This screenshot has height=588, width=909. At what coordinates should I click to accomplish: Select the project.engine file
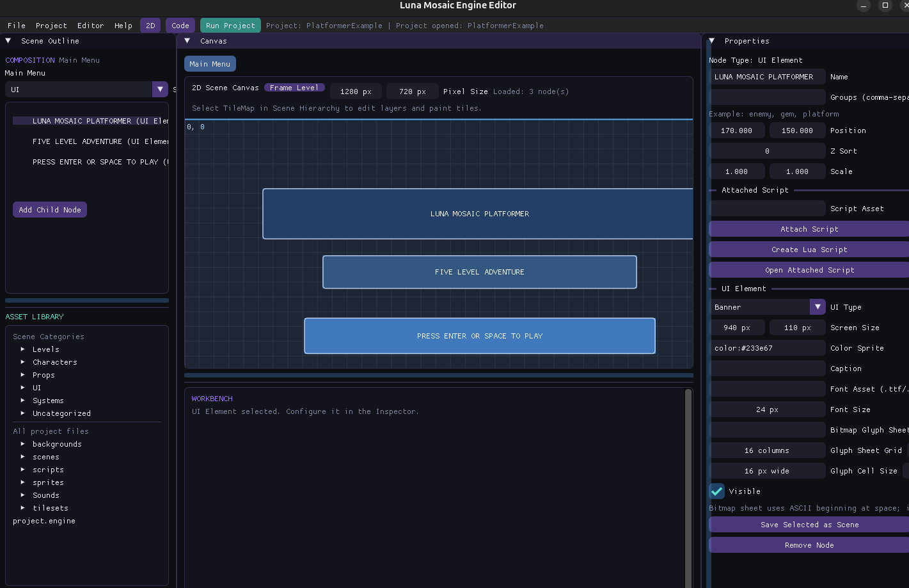tap(44, 521)
